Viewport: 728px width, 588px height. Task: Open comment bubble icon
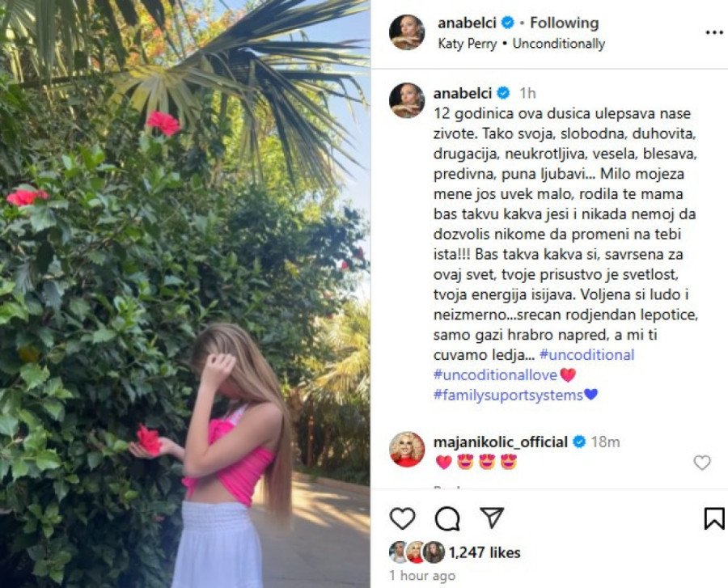(x=447, y=518)
